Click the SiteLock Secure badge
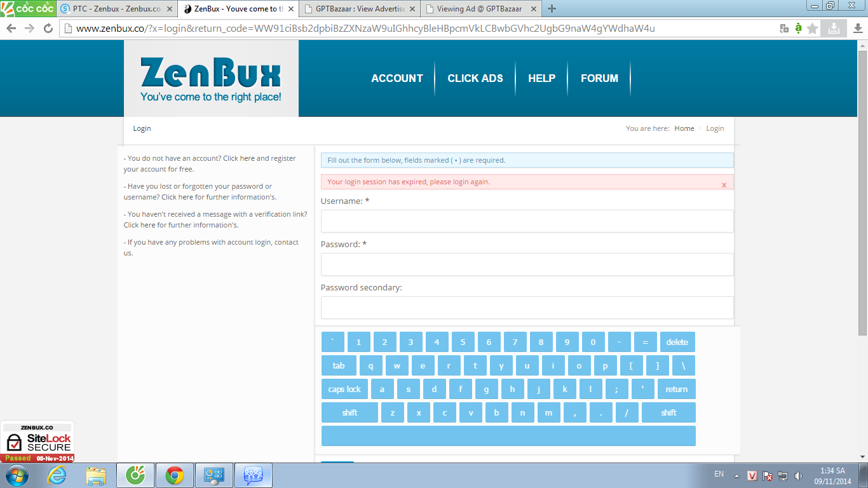This screenshot has width=868, height=488. pos(37,442)
